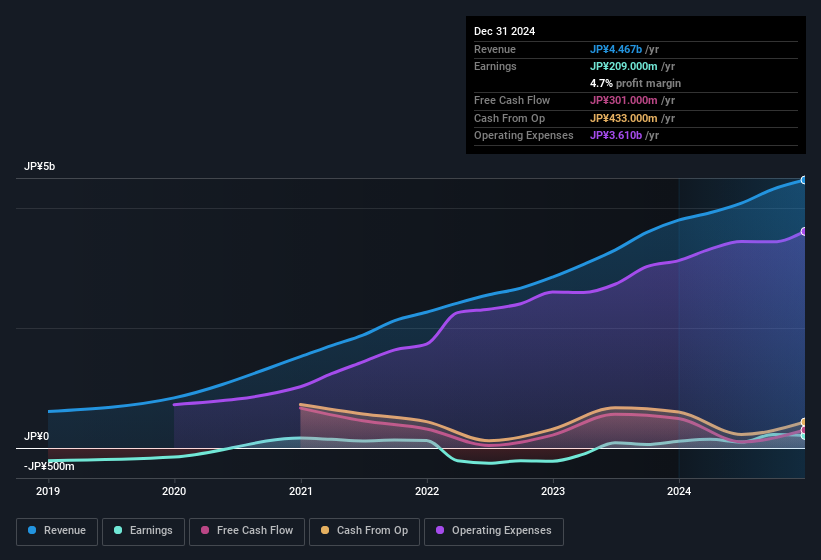Click the JP¥209.000m earnings value
821x560 pixels.
tap(624, 66)
